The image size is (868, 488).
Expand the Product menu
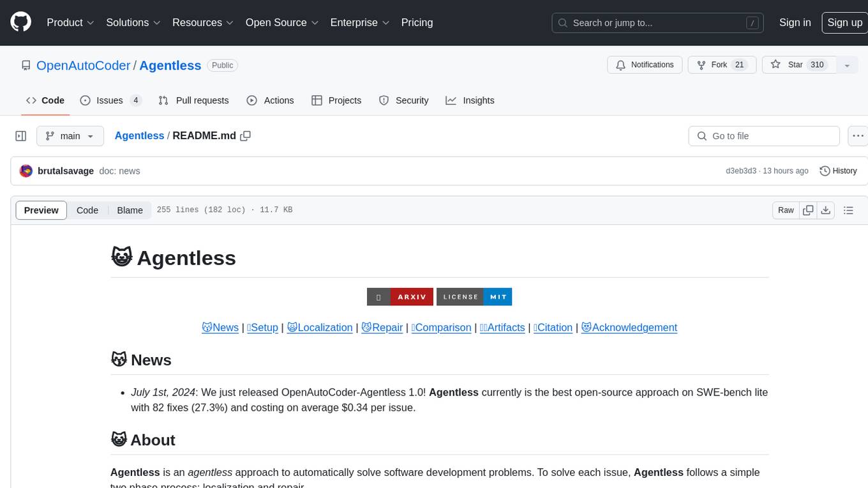[70, 22]
